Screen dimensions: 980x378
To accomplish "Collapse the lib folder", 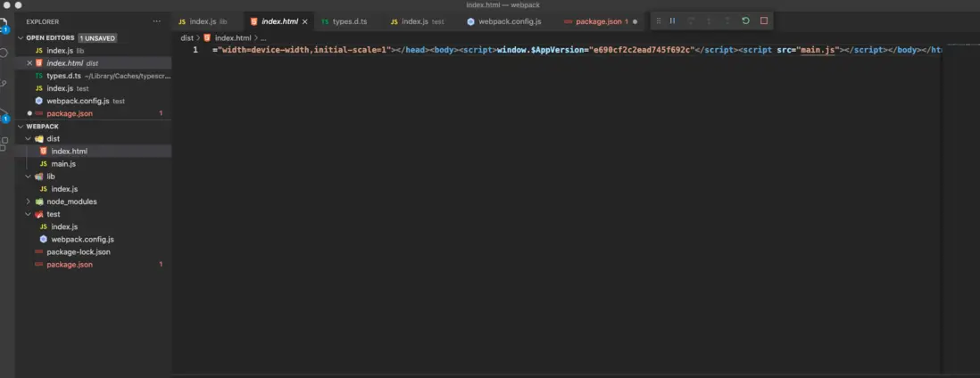I will click(28, 177).
